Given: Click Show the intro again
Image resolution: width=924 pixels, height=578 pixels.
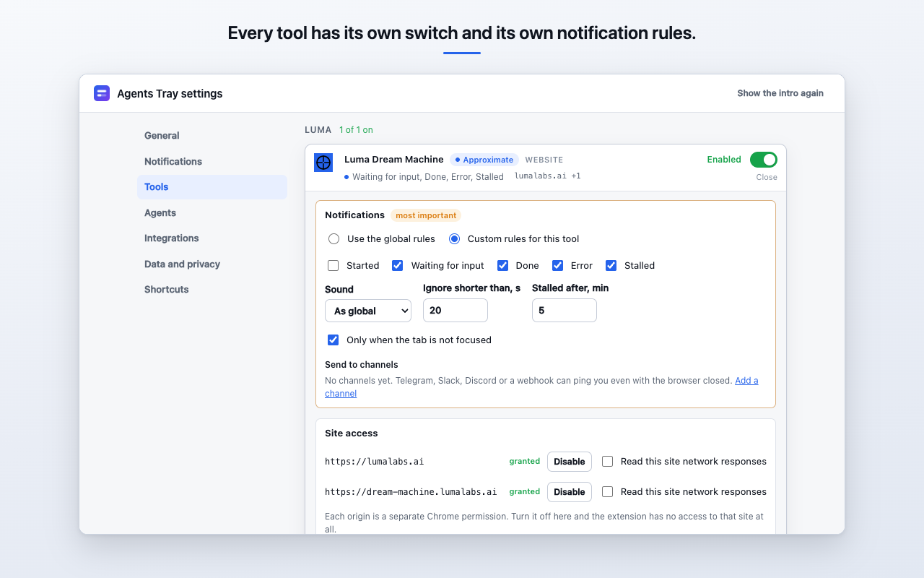Looking at the screenshot, I should pyautogui.click(x=780, y=93).
